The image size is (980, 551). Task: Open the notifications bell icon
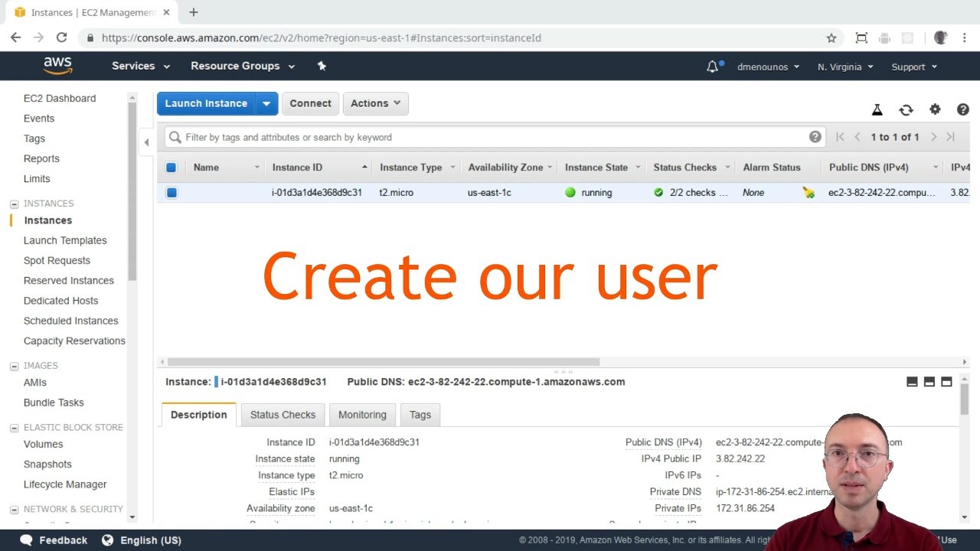click(x=713, y=67)
